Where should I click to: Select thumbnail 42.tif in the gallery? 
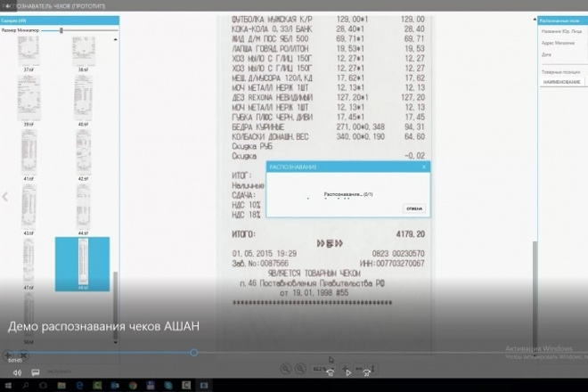(x=83, y=155)
